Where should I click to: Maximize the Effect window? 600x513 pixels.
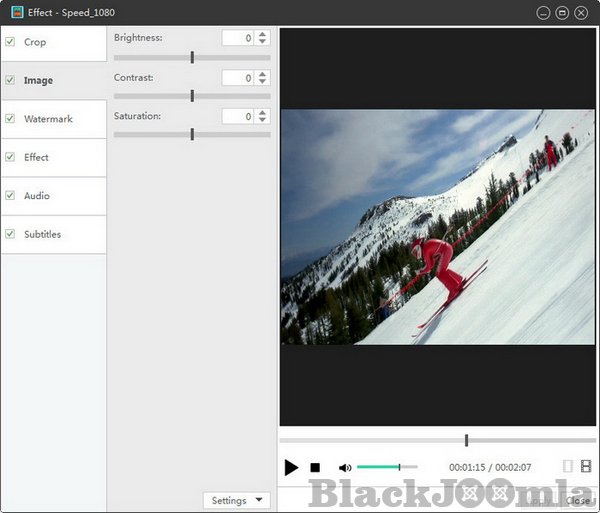[x=562, y=13]
